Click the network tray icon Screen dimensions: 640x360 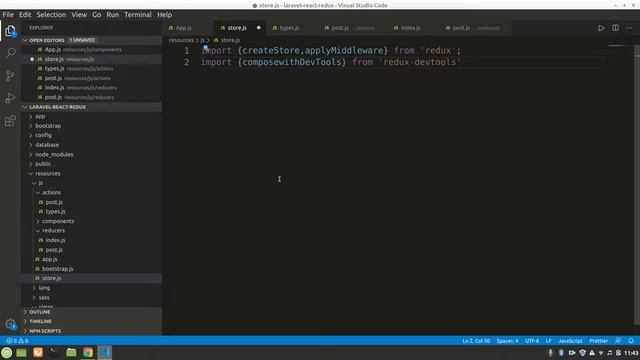[601, 353]
